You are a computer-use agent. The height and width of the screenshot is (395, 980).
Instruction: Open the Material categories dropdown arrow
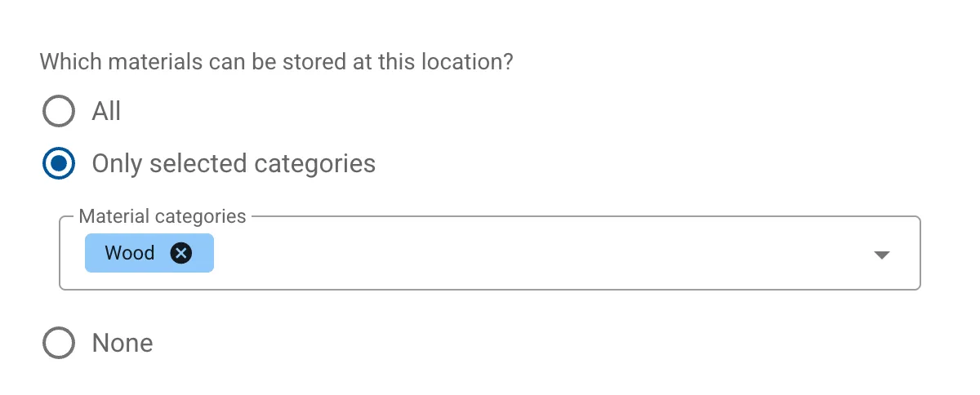pos(881,255)
